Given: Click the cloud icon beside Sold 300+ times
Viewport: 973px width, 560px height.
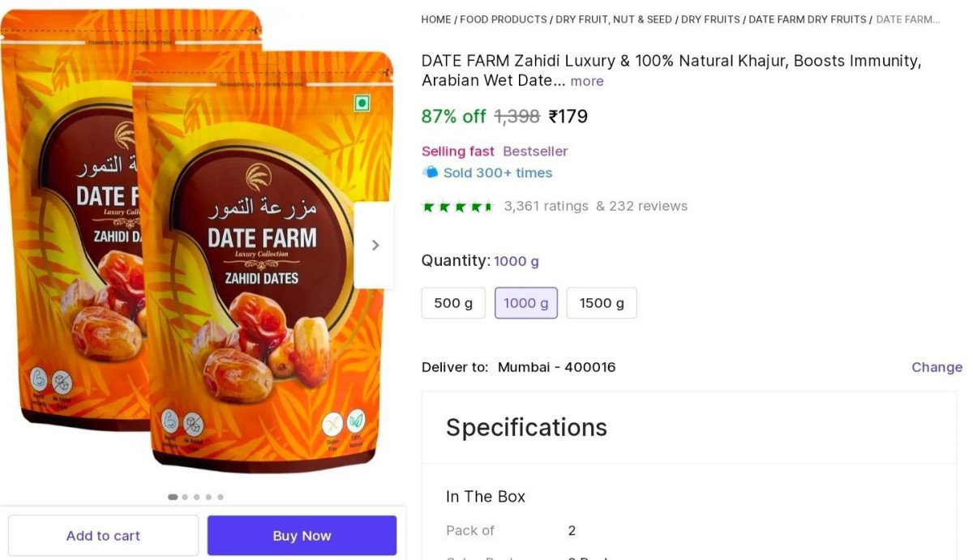Looking at the screenshot, I should (x=430, y=172).
